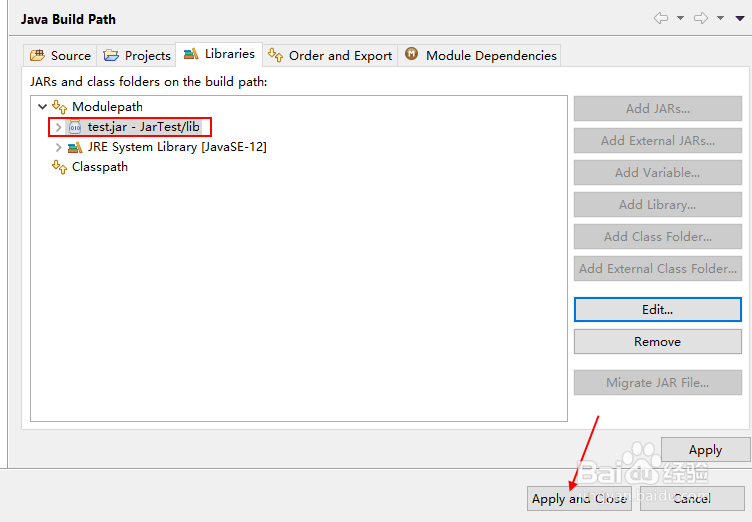Click the Add External JARs... button
Screen dimensions: 752x522
pos(658,141)
